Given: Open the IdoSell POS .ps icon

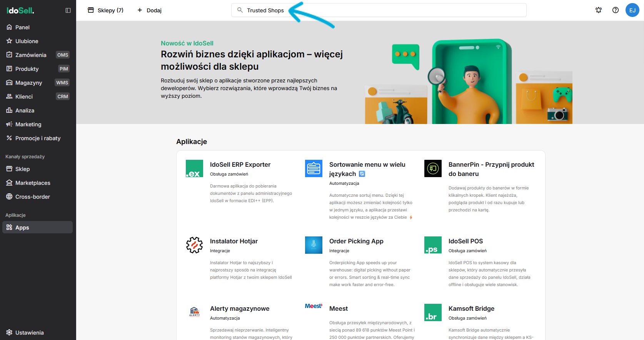Looking at the screenshot, I should (x=433, y=245).
